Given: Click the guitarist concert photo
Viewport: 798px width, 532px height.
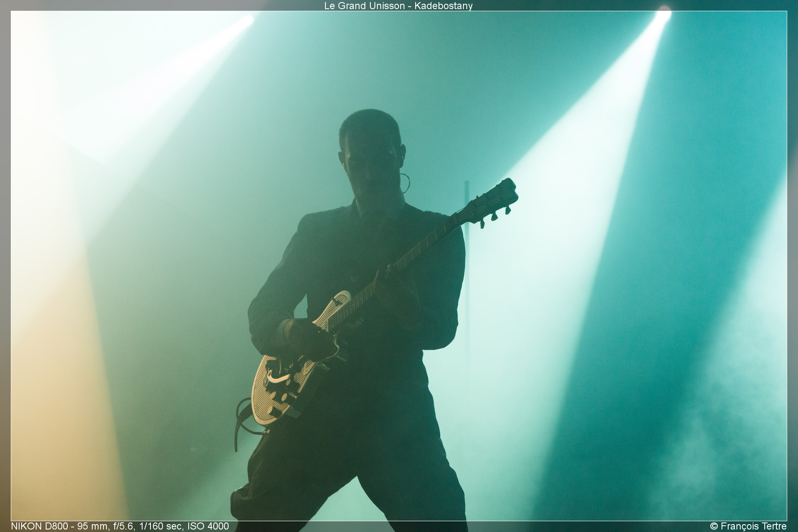Looking at the screenshot, I should pyautogui.click(x=399, y=266).
